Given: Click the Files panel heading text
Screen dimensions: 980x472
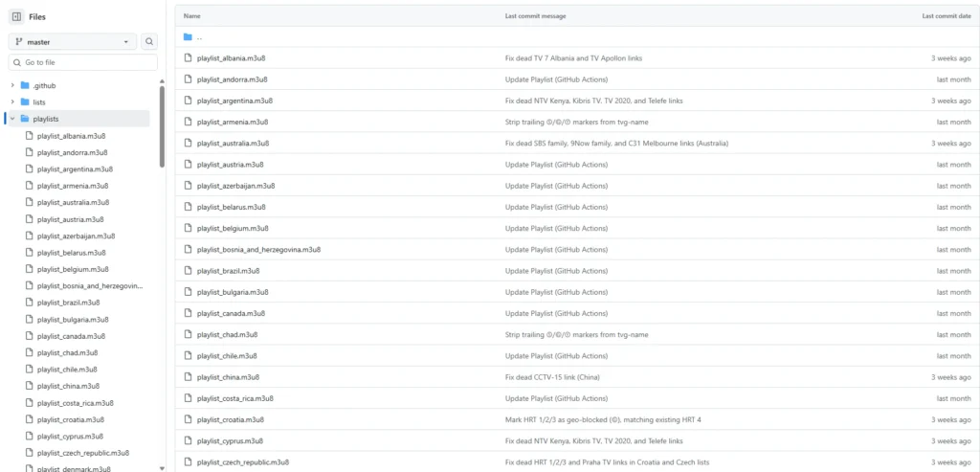Looking at the screenshot, I should click(37, 17).
